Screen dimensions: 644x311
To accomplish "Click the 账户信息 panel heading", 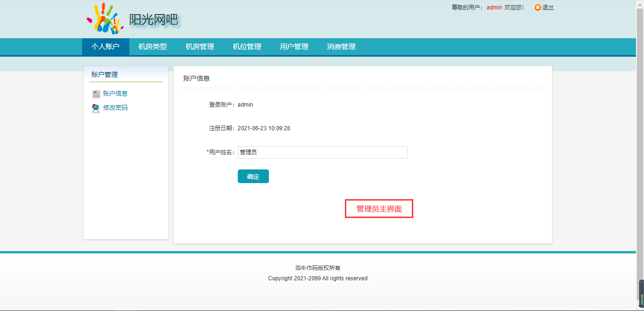I will click(x=196, y=78).
